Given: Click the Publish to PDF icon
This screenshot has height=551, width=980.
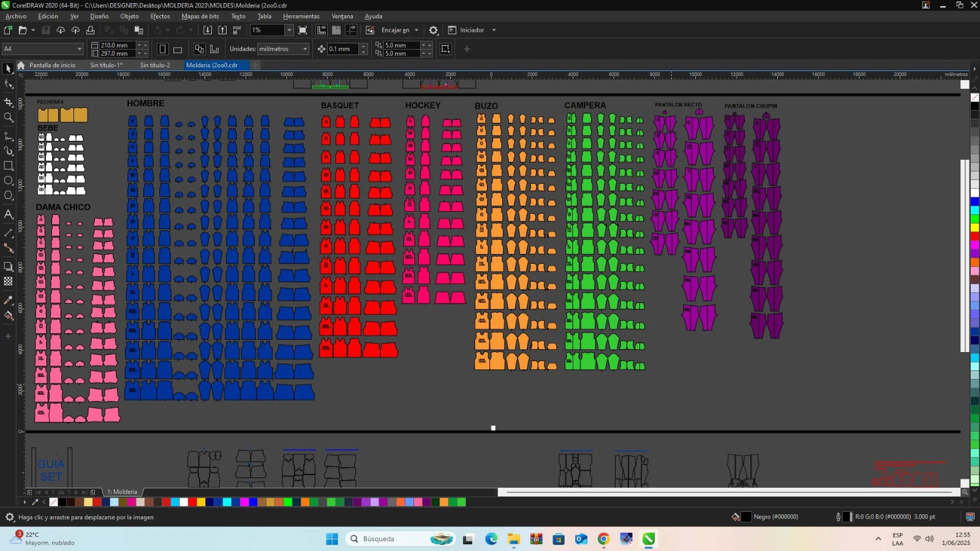Looking at the screenshot, I should 237,30.
